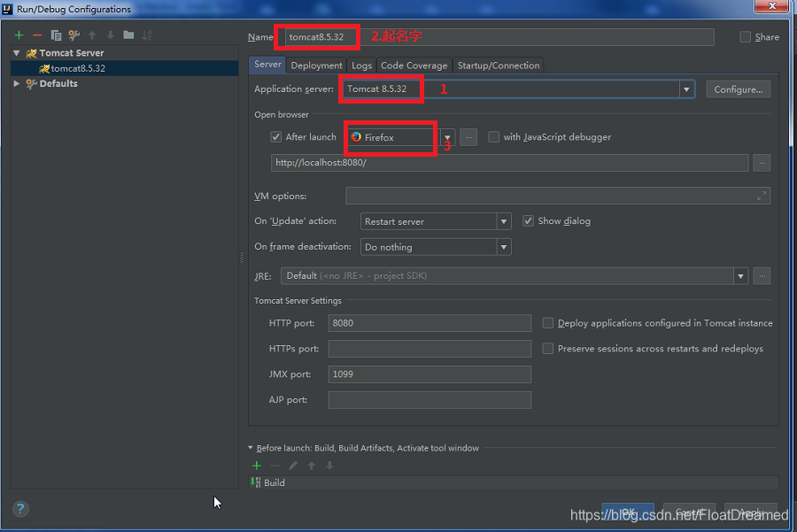Viewport: 797px width, 532px height.
Task: Switch to the Code Coverage tab
Action: [x=414, y=66]
